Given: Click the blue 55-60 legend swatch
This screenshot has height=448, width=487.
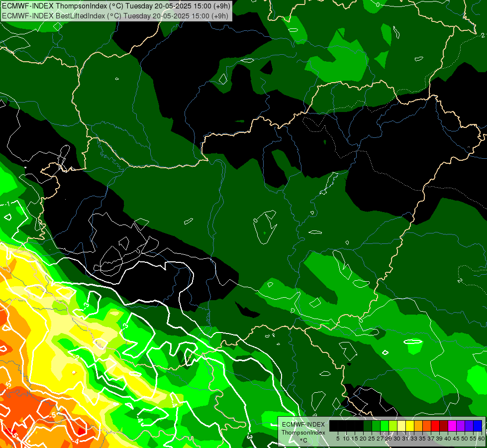Looking at the screenshot, I should (478, 426).
